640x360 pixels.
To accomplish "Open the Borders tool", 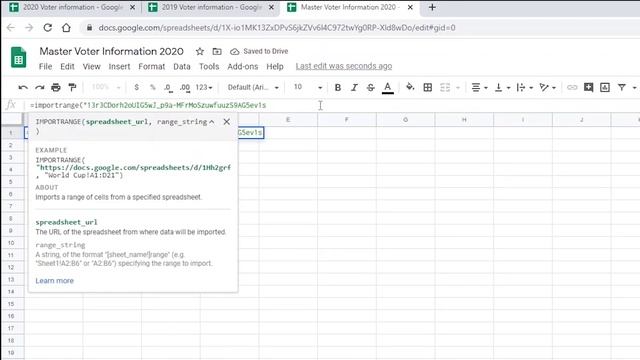I will coord(427,87).
